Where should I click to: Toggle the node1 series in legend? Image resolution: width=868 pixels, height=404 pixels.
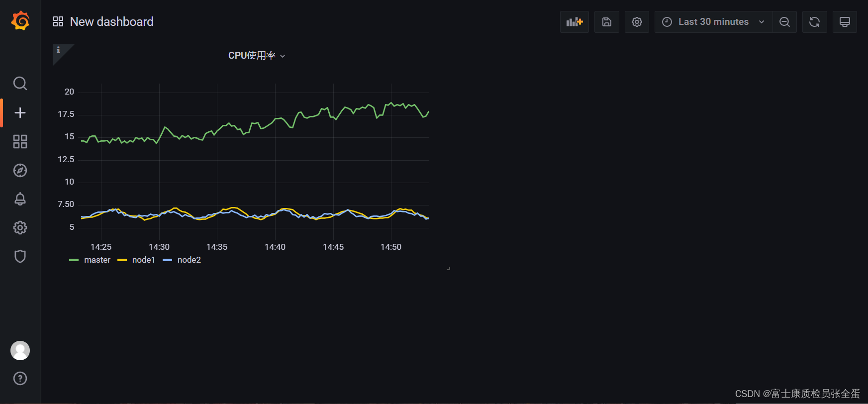coord(144,260)
